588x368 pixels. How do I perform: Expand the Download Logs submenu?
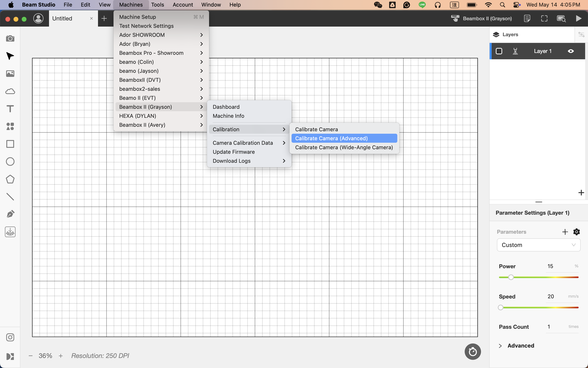(249, 161)
